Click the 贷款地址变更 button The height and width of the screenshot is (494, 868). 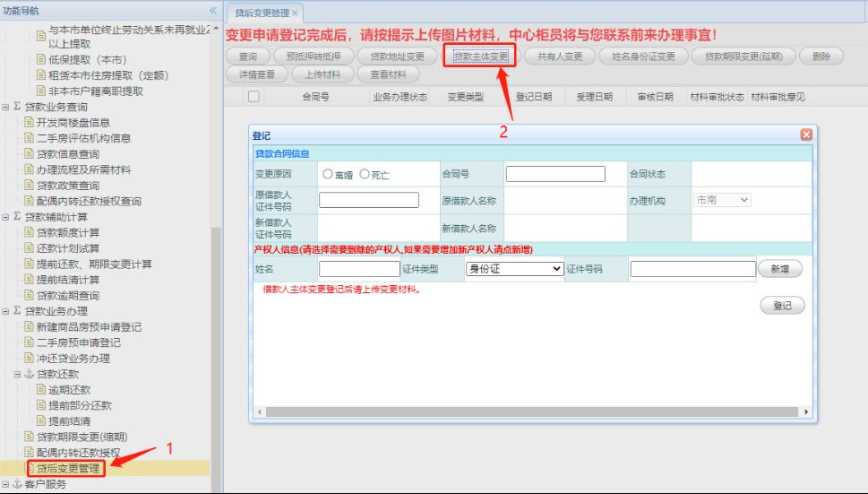point(398,56)
